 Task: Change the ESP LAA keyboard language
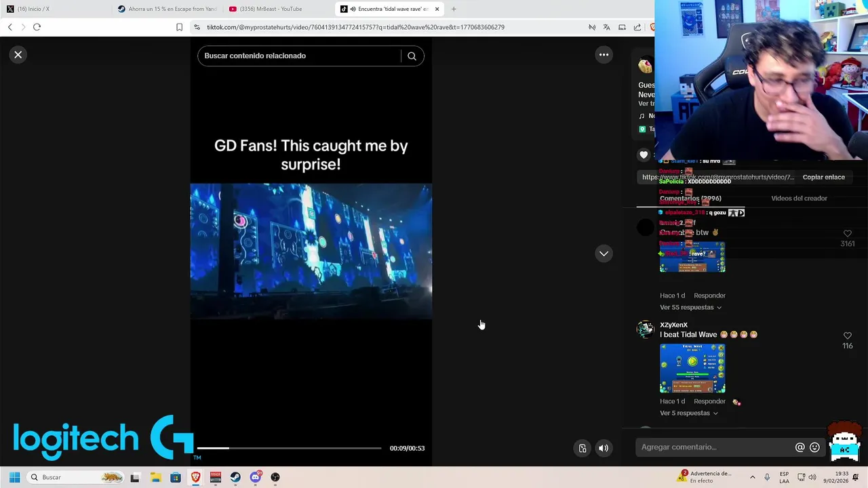click(x=784, y=477)
